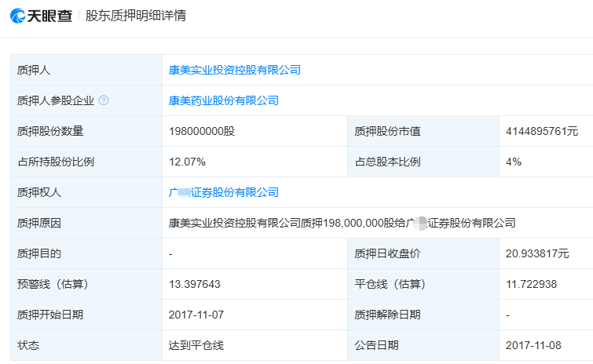Click the 12.07% value

coord(187,162)
